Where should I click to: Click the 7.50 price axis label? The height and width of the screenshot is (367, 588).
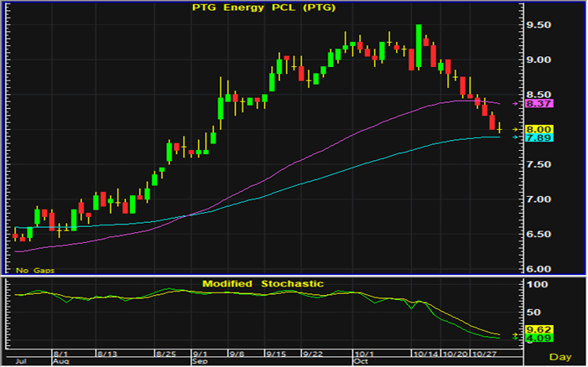539,164
